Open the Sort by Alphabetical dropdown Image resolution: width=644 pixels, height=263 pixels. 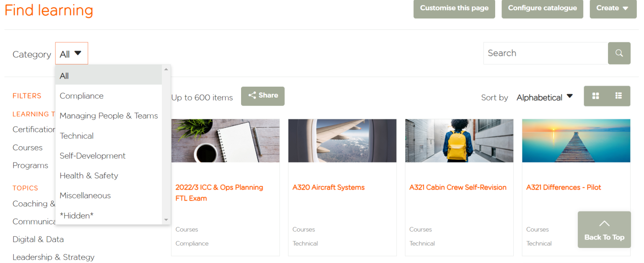click(x=545, y=97)
